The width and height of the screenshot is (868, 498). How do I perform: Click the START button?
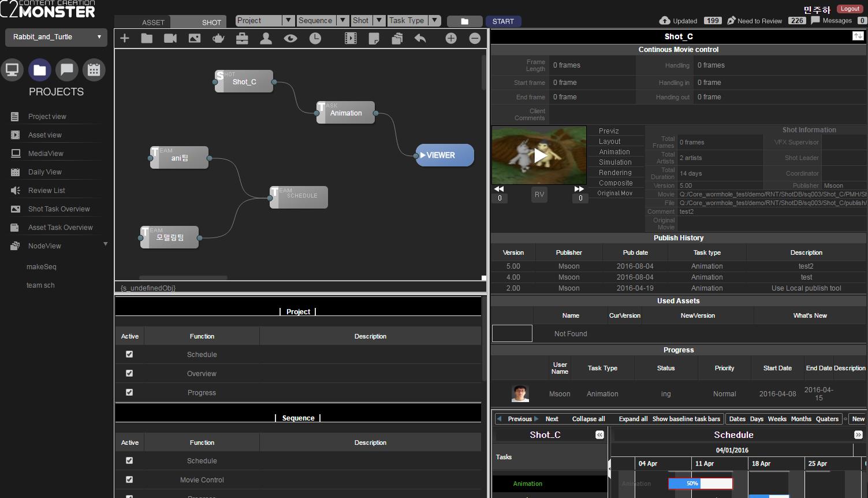[503, 21]
